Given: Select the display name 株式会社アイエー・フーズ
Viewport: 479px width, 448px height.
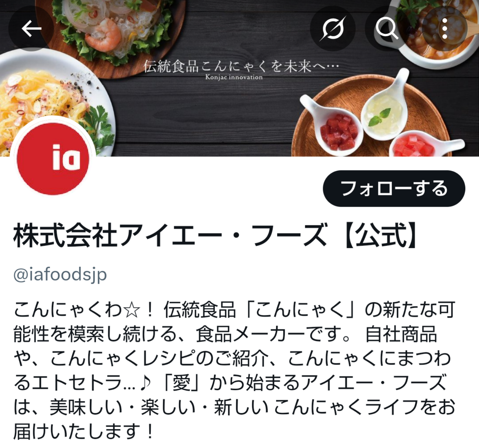Looking at the screenshot, I should coord(170,236).
